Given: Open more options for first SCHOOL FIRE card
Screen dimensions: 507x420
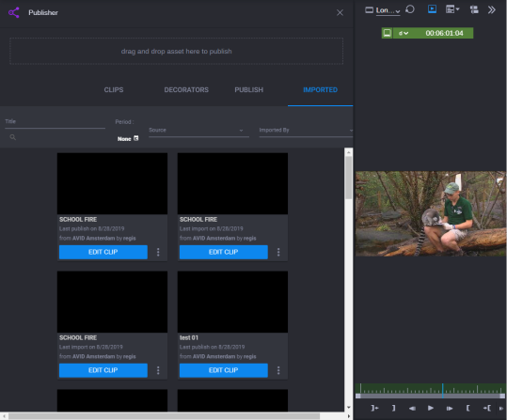Looking at the screenshot, I should [x=158, y=252].
